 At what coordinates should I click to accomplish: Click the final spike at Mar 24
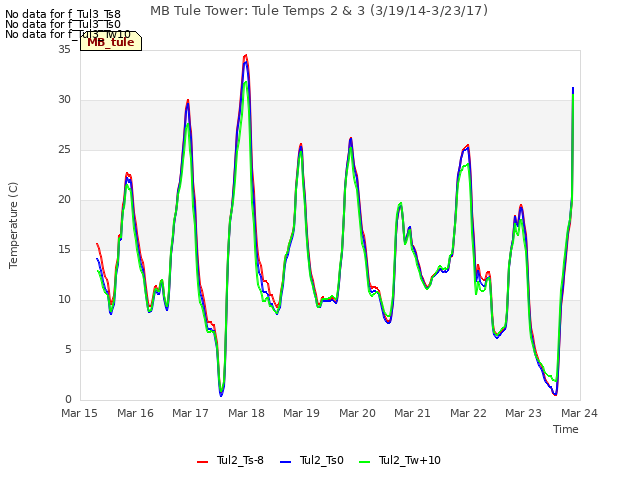[573, 89]
